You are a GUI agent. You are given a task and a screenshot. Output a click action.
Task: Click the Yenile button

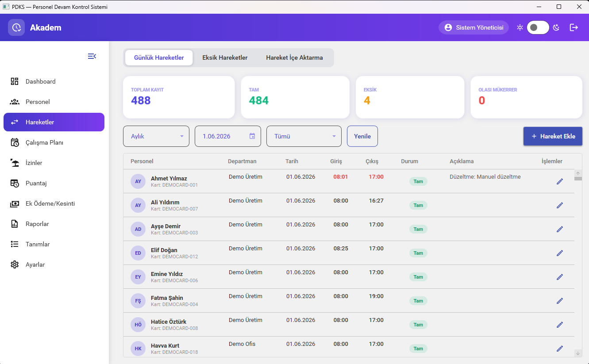point(362,136)
